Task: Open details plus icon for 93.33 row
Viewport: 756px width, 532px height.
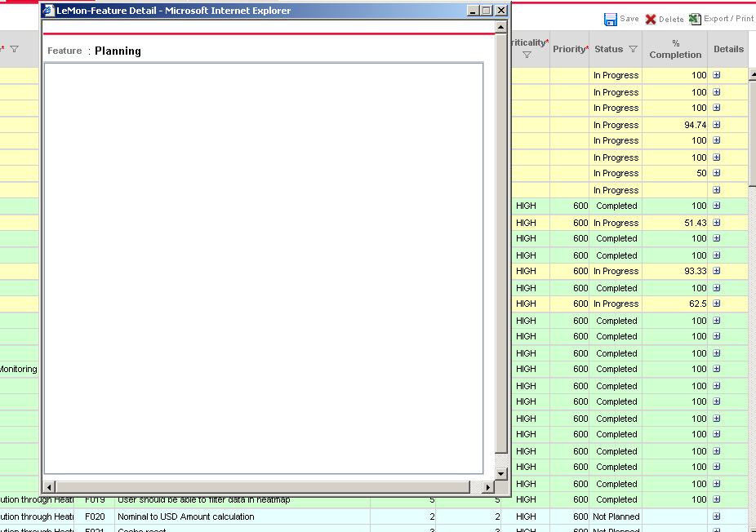Action: click(717, 271)
